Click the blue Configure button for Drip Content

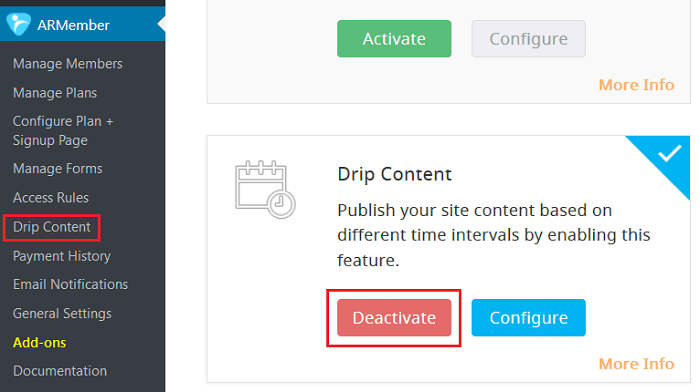(x=529, y=318)
